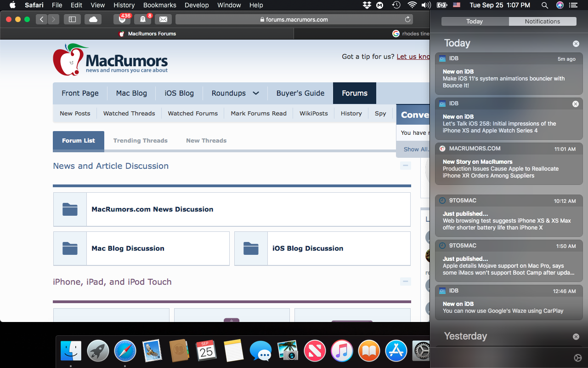Reload the page with refresh arrow

pos(407,19)
